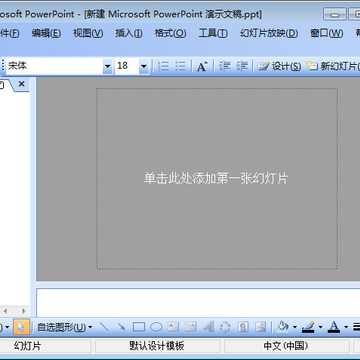Screen dimensions: 360x360
Task: Open the 格式(O) menu
Action: coord(170,33)
